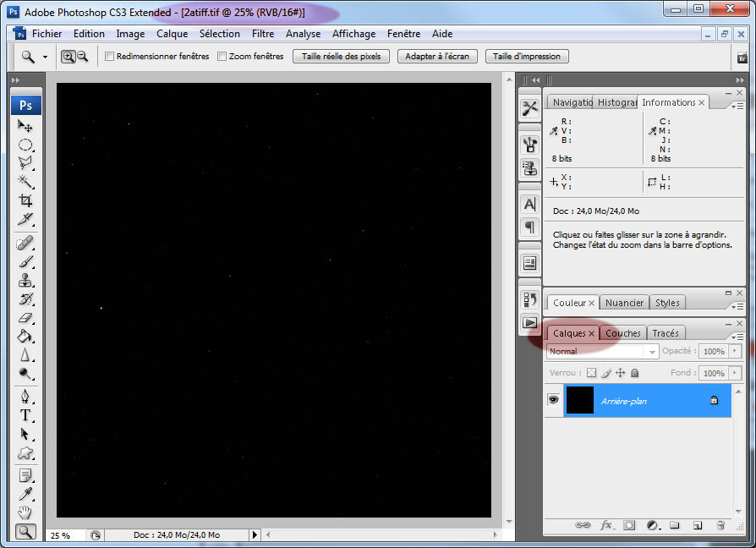Select the Dodge tool
The width and height of the screenshot is (756, 548).
click(25, 374)
